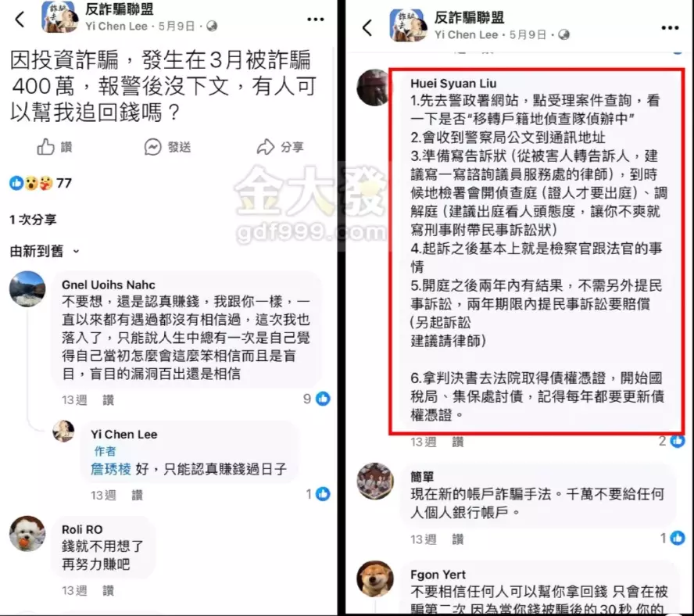
Task: Like Roli RO's comment
Action: point(109,590)
